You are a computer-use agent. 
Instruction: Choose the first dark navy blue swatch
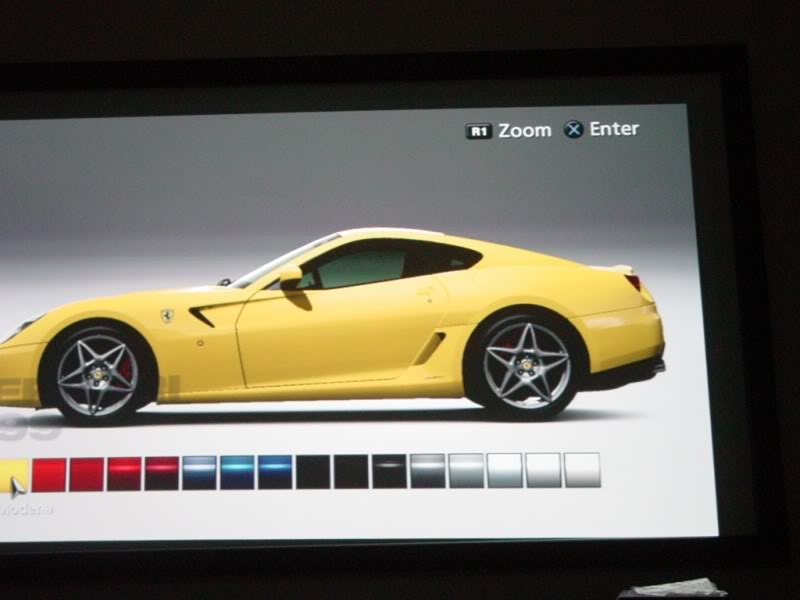coord(199,472)
